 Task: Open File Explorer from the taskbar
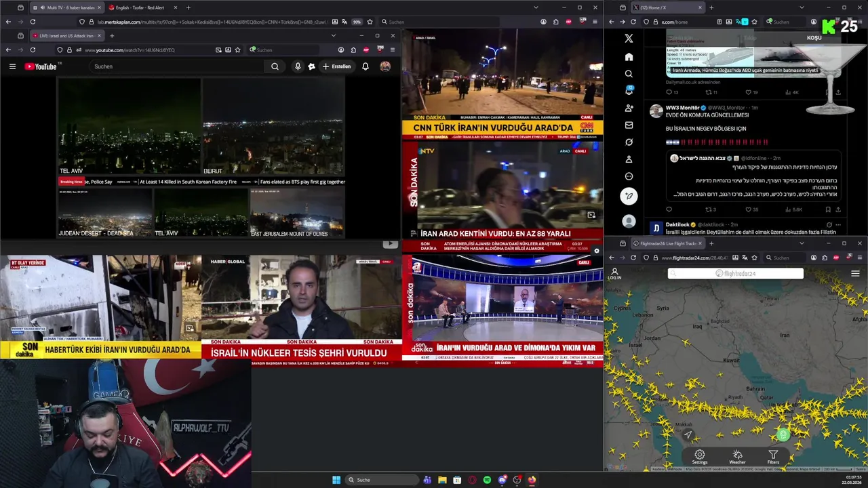click(x=442, y=480)
